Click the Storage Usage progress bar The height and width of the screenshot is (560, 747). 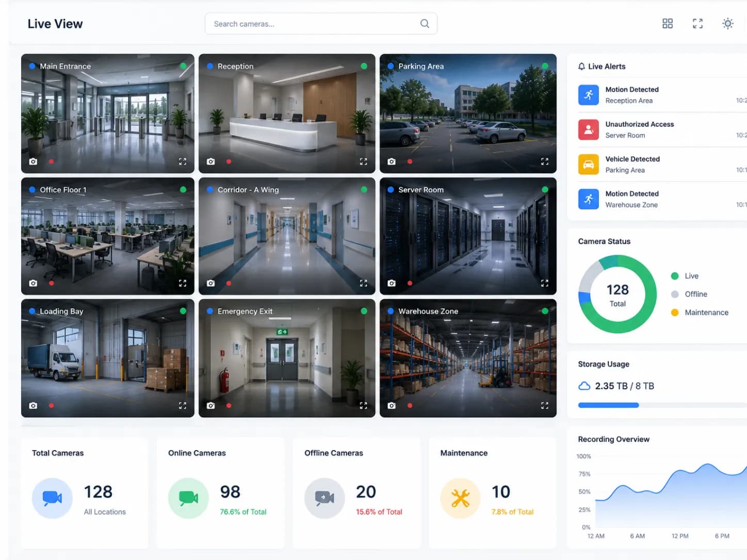[x=662, y=405]
